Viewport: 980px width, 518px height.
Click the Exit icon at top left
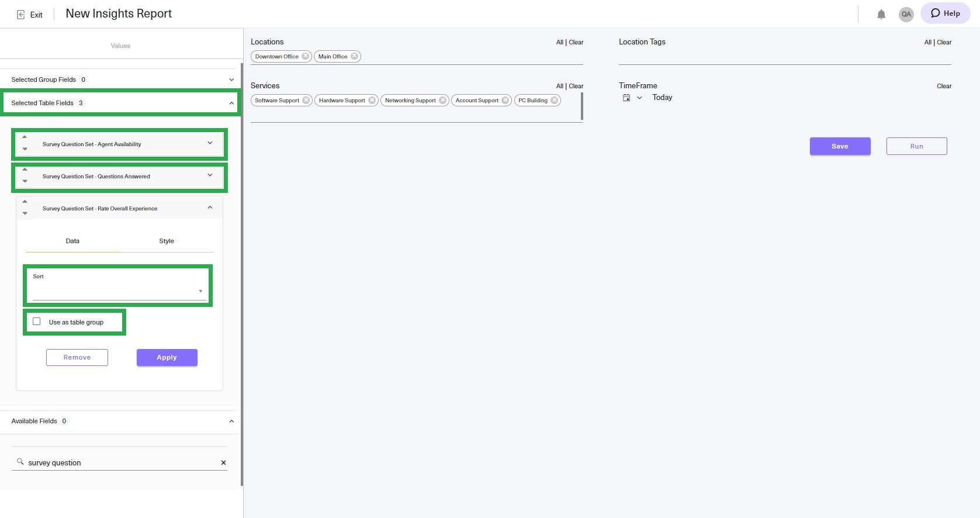tap(21, 15)
